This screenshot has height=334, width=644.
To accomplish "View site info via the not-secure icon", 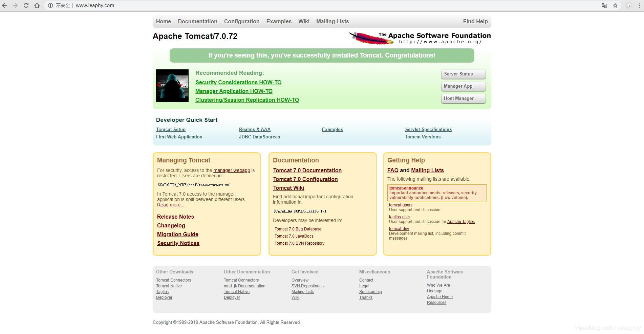I will pos(50,5).
